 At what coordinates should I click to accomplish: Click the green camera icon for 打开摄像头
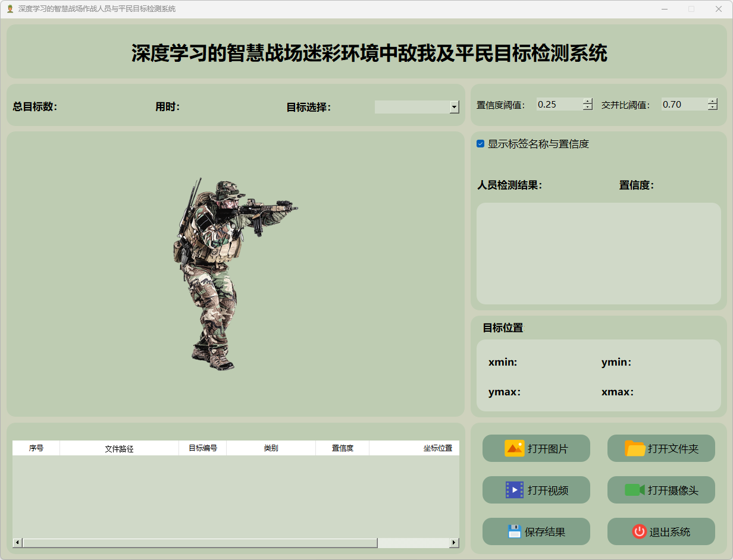point(634,490)
